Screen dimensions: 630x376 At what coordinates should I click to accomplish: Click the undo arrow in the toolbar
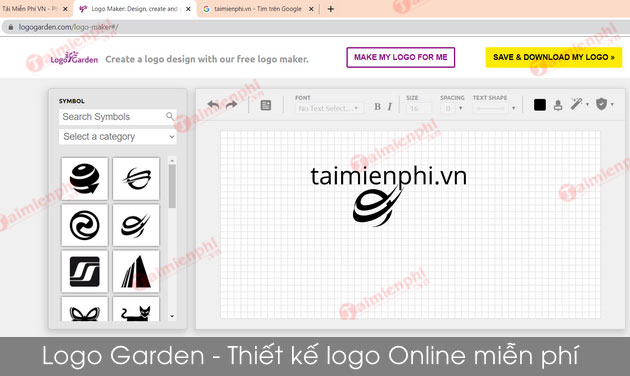point(213,105)
